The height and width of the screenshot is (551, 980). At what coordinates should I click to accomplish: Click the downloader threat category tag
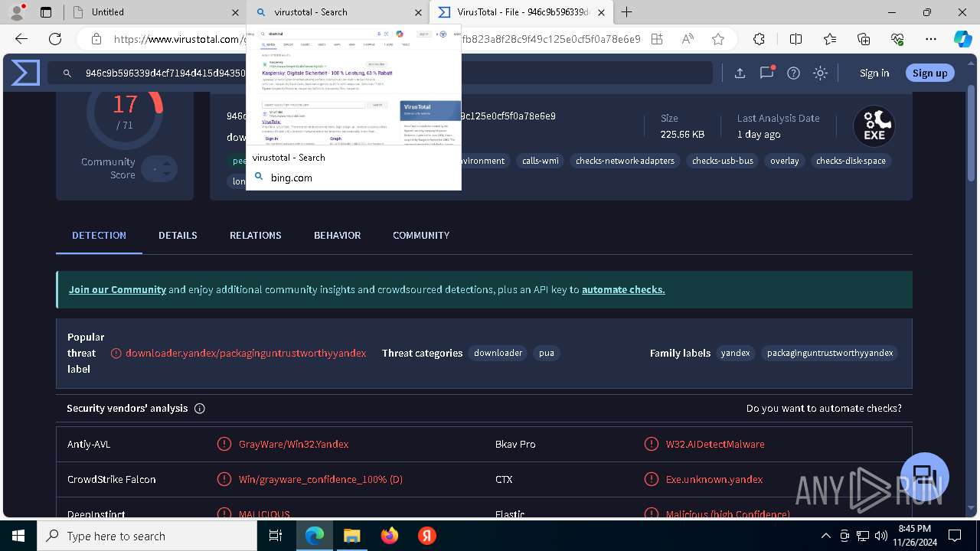(498, 353)
